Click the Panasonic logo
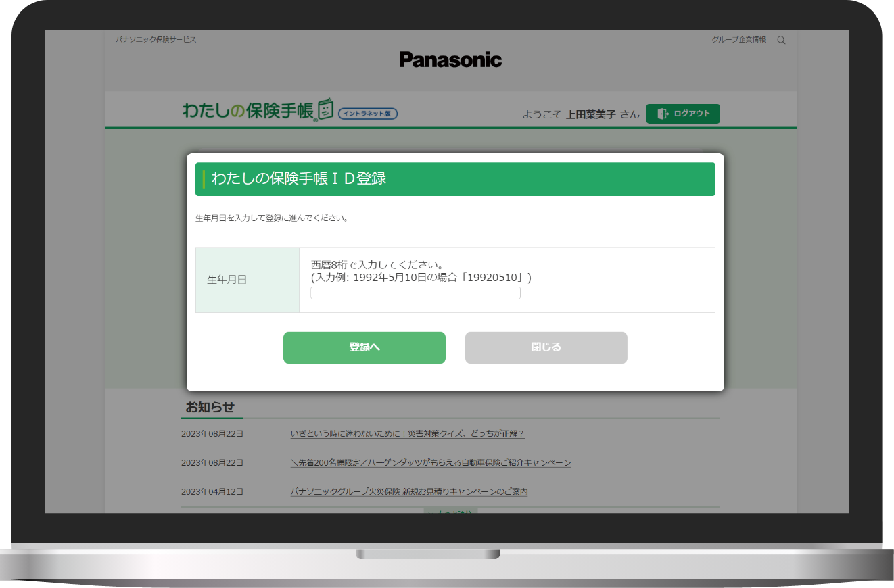This screenshot has width=894, height=588. (450, 59)
